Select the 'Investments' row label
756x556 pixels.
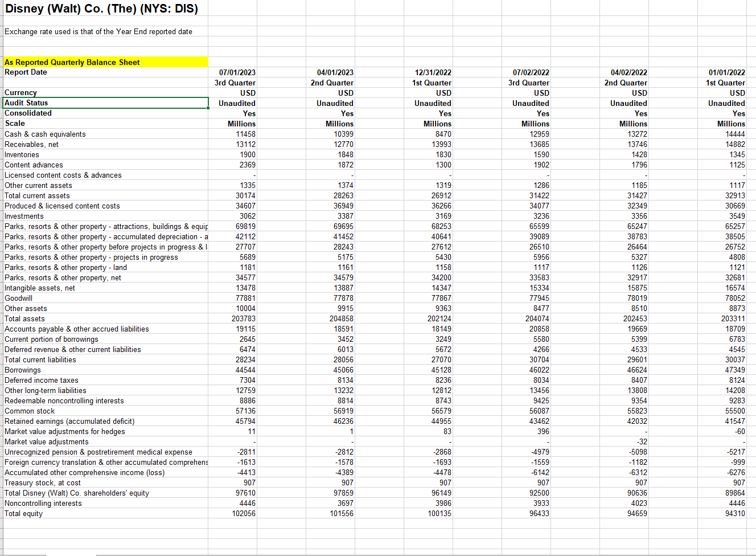(x=24, y=216)
